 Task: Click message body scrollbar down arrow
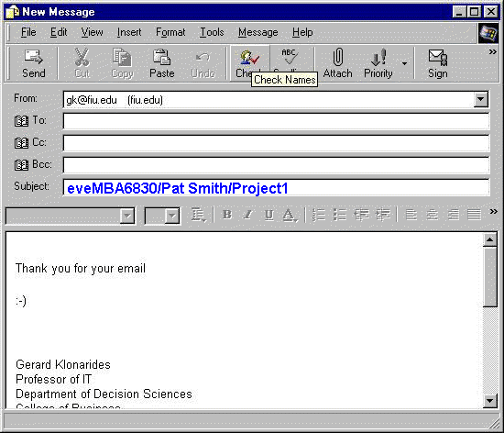point(490,401)
